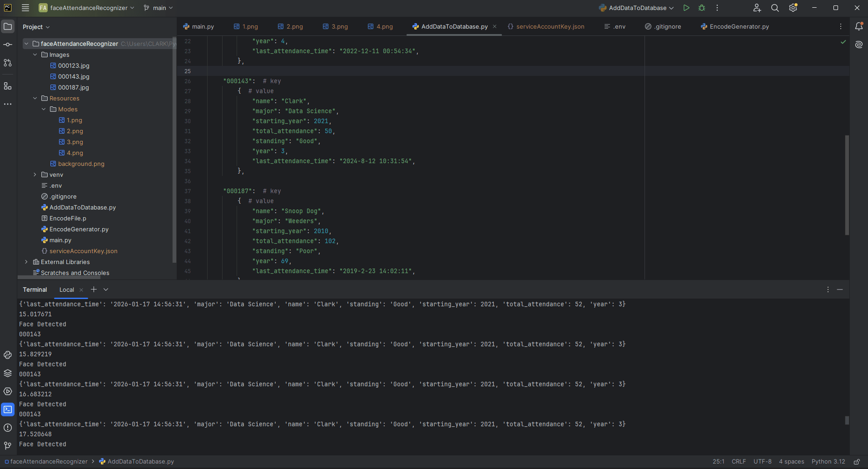Open the main branch dropdown
This screenshot has width=868, height=469.
point(158,8)
